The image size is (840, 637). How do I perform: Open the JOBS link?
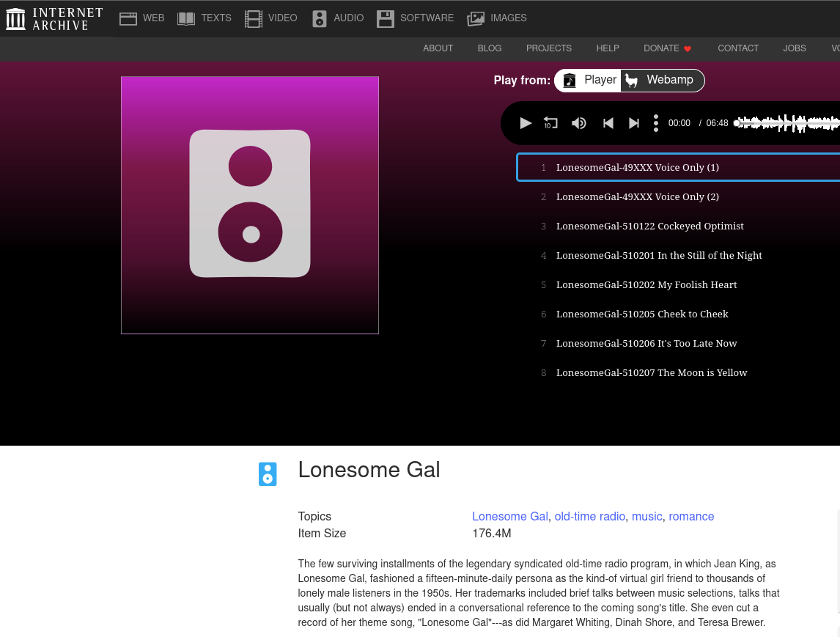click(x=795, y=48)
